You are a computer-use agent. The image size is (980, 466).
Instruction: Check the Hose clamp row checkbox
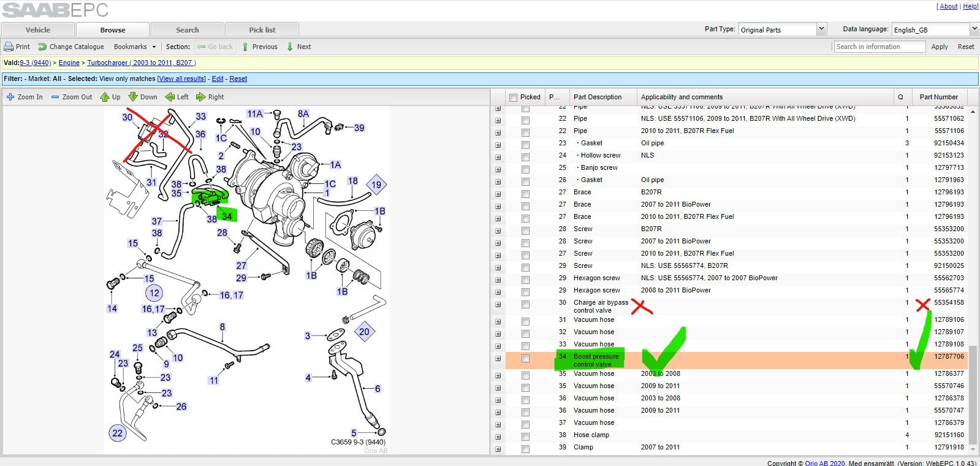pos(525,437)
